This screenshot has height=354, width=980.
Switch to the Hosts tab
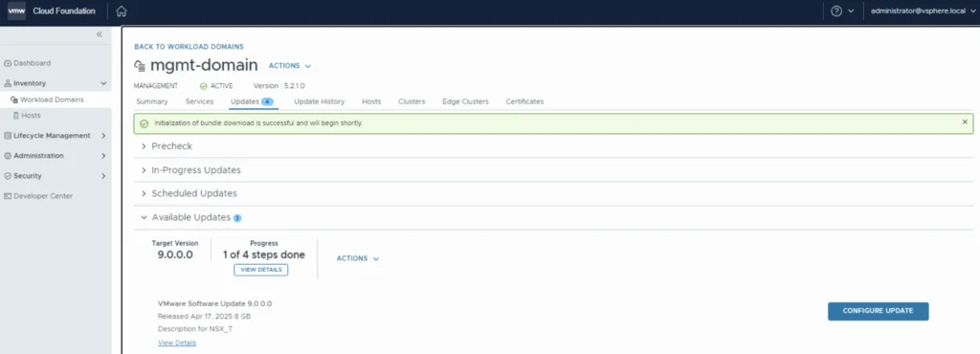point(371,101)
